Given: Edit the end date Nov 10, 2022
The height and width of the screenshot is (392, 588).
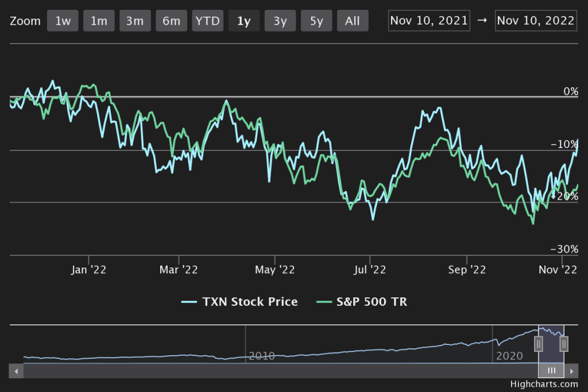Looking at the screenshot, I should (536, 21).
